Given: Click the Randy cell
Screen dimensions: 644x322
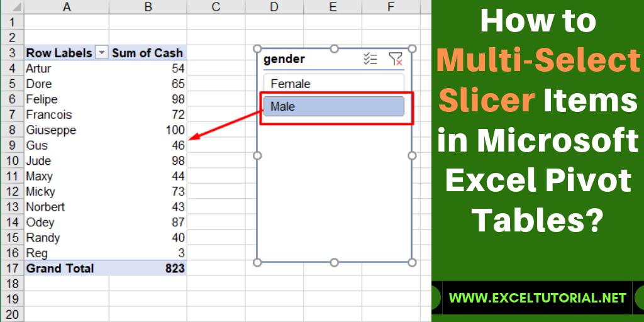Looking at the screenshot, I should pyautogui.click(x=67, y=237).
